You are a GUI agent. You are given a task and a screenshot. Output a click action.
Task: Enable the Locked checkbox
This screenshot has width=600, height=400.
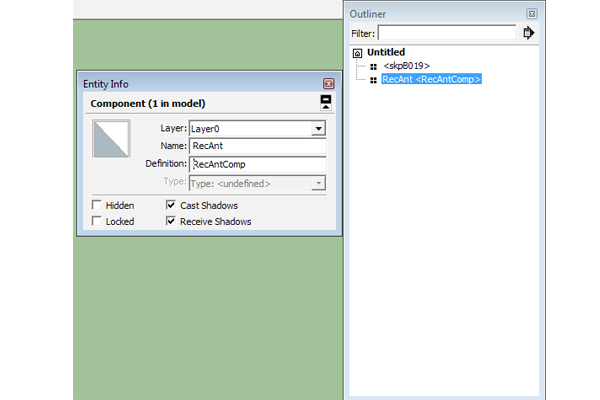97,221
